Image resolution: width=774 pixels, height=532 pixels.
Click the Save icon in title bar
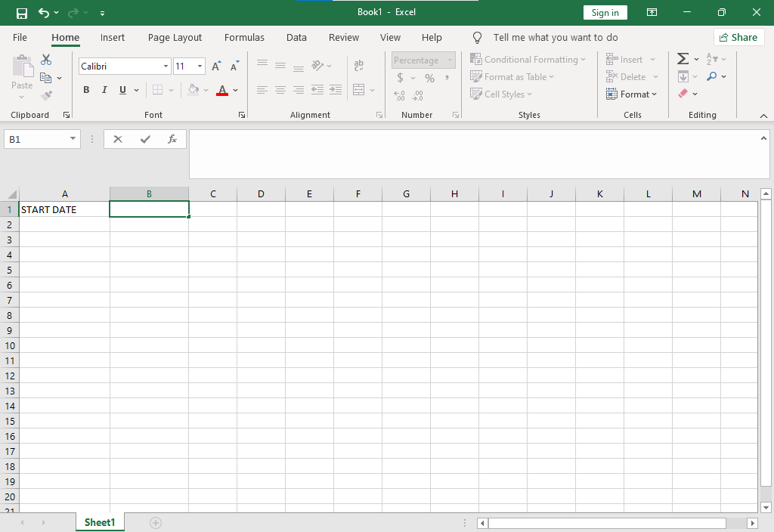pyautogui.click(x=22, y=13)
